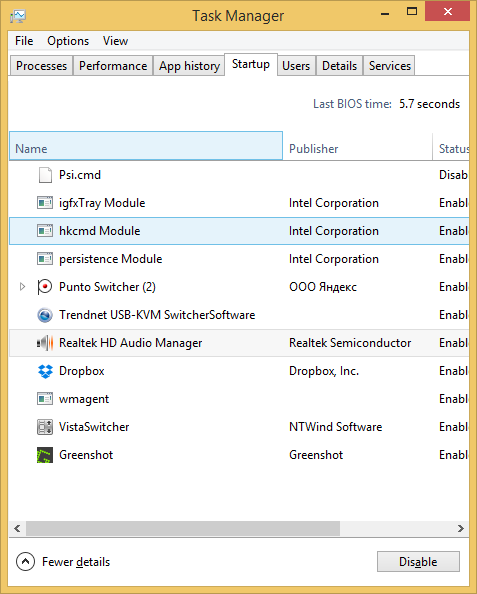477x594 pixels.
Task: Click the Task Manager title bar icon
Action: tap(18, 16)
